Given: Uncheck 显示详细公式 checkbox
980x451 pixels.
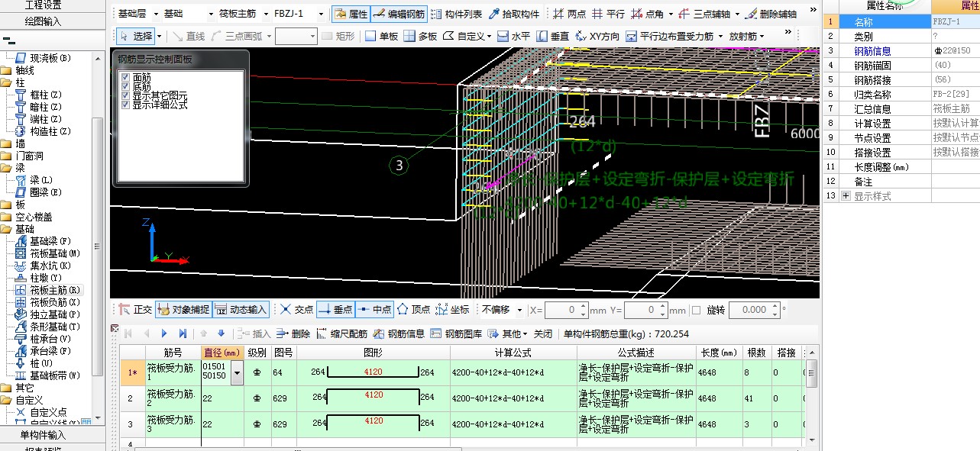Looking at the screenshot, I should [125, 105].
